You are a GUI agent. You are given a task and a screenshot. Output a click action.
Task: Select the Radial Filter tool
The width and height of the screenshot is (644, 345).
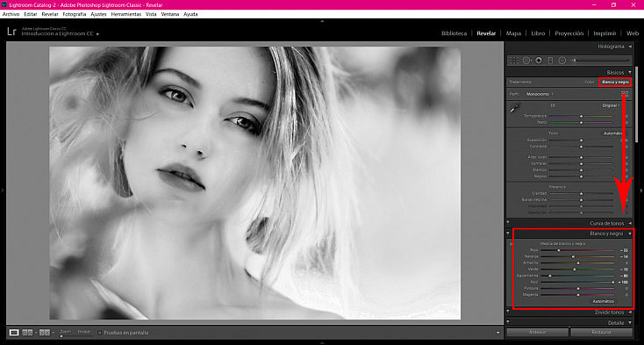(x=562, y=61)
